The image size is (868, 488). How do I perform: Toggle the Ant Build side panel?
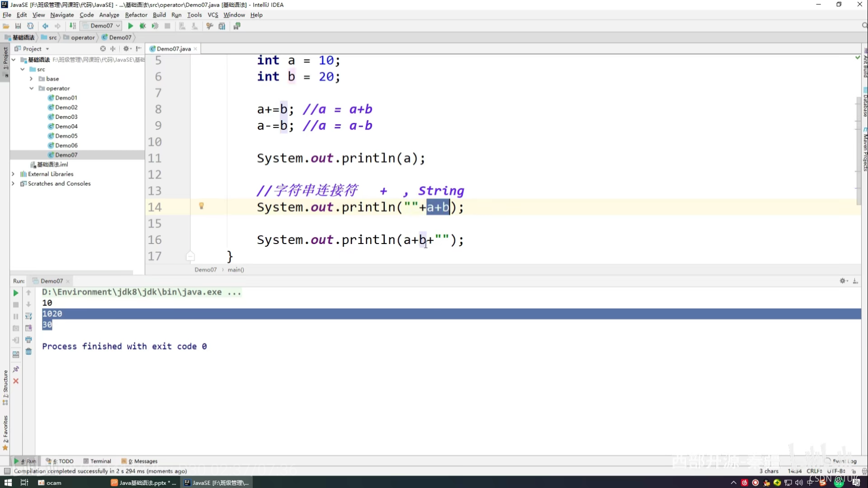point(865,64)
